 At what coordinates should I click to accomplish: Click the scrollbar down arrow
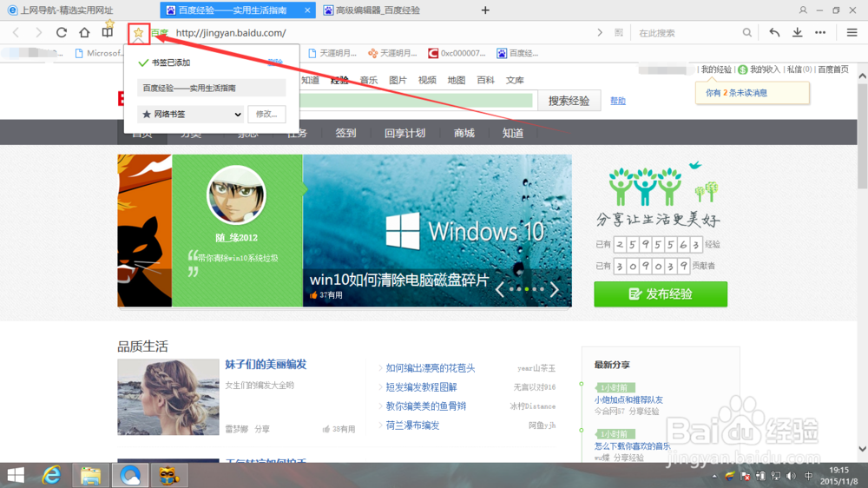pos(863,449)
